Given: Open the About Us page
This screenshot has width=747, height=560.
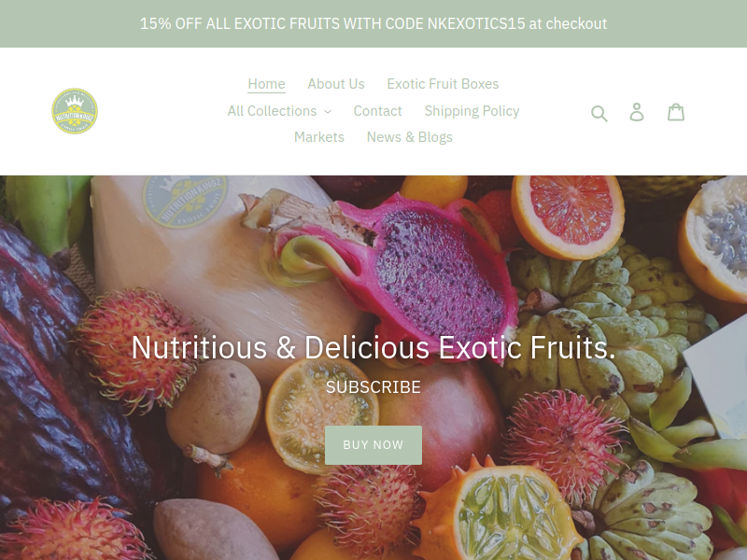Looking at the screenshot, I should coord(336,84).
